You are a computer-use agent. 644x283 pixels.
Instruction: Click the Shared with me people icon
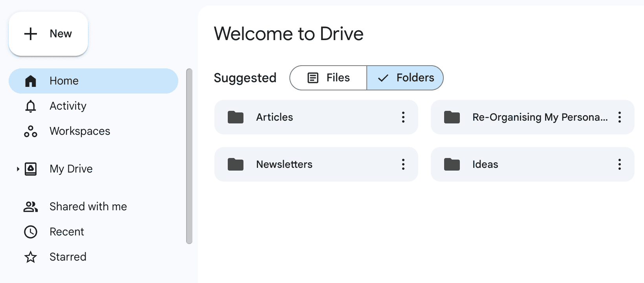click(31, 207)
